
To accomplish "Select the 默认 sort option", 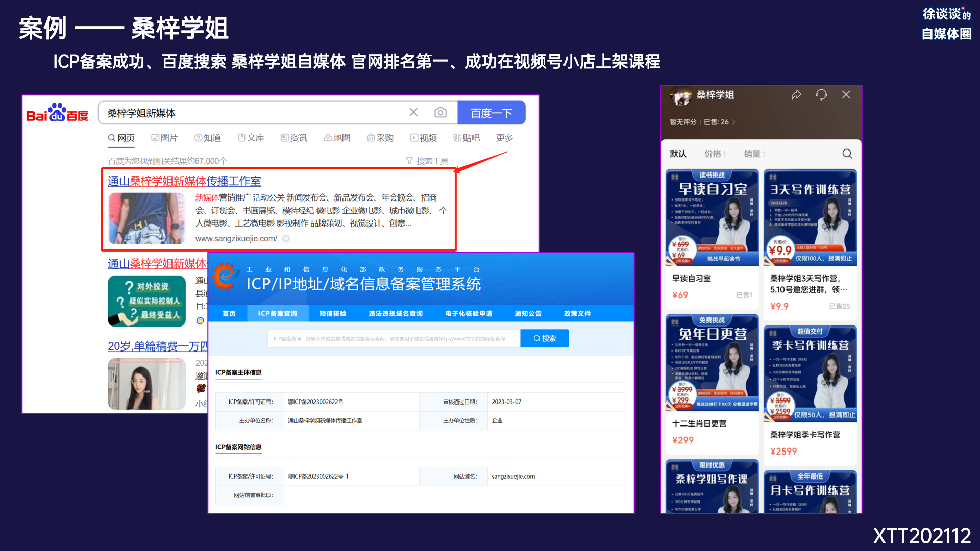I will coord(678,154).
